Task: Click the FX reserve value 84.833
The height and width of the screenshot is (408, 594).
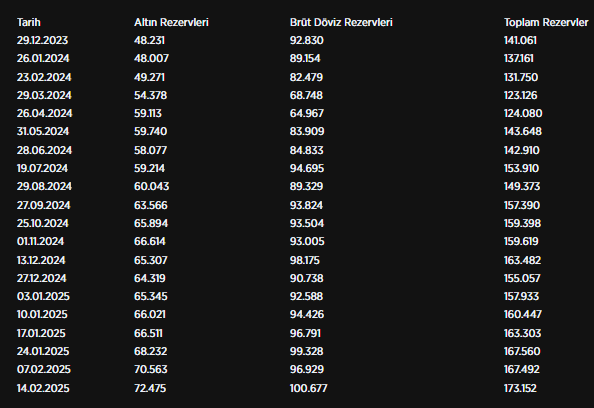Action: 306,150
